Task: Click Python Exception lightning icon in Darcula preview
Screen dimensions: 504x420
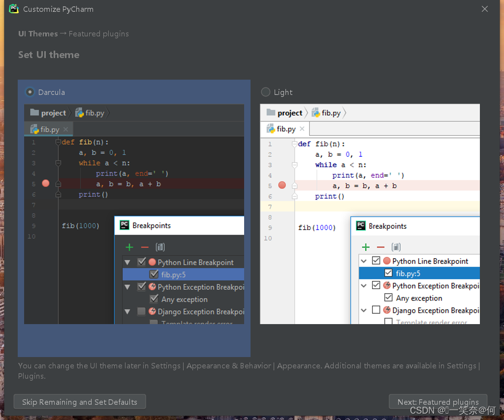Action: coord(153,286)
